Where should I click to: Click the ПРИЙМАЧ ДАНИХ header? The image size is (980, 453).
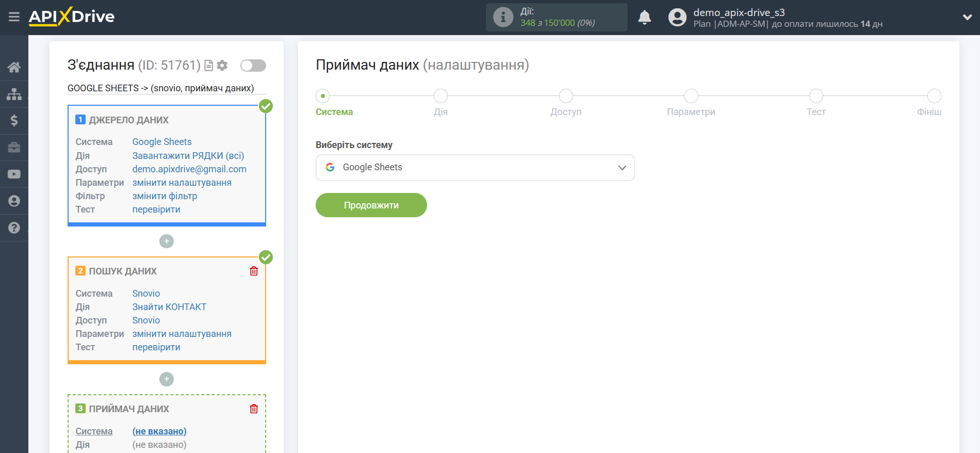click(129, 409)
